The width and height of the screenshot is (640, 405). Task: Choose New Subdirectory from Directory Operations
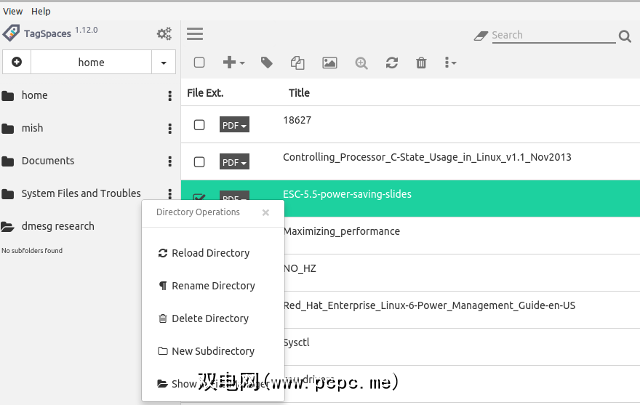coord(212,351)
